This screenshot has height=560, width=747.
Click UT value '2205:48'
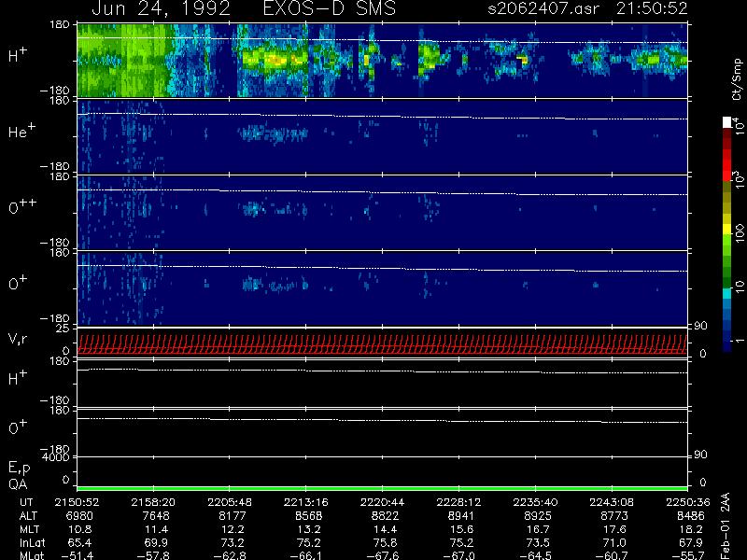click(230, 502)
